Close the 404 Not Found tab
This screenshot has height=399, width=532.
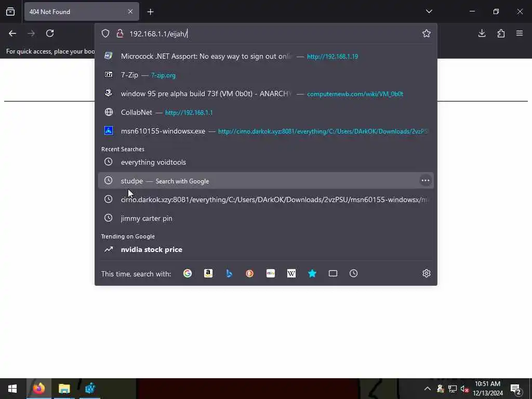pos(130,11)
